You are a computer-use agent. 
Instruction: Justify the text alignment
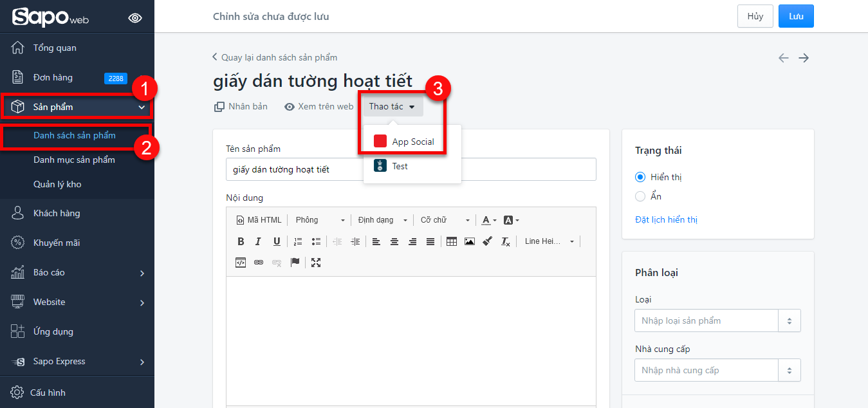430,242
